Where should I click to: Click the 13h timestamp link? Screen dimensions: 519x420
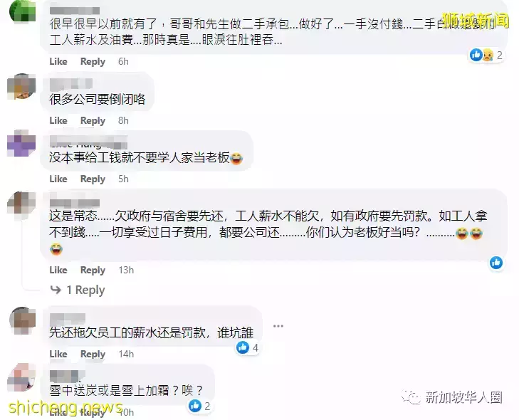126,270
